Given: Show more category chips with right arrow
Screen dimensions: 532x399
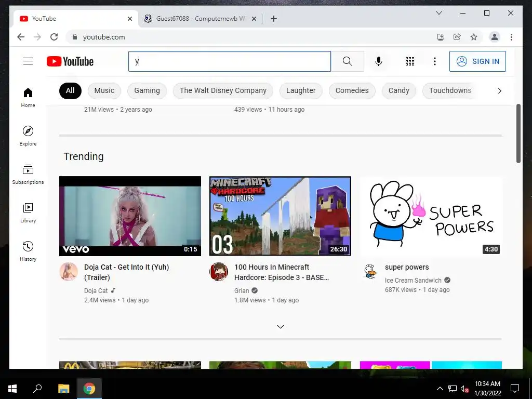Looking at the screenshot, I should point(499,90).
